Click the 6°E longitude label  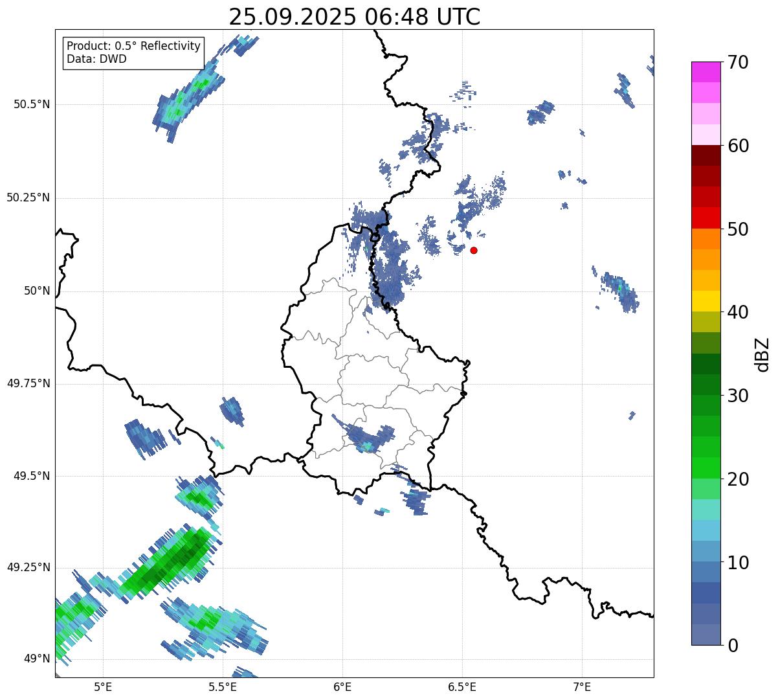click(x=342, y=686)
